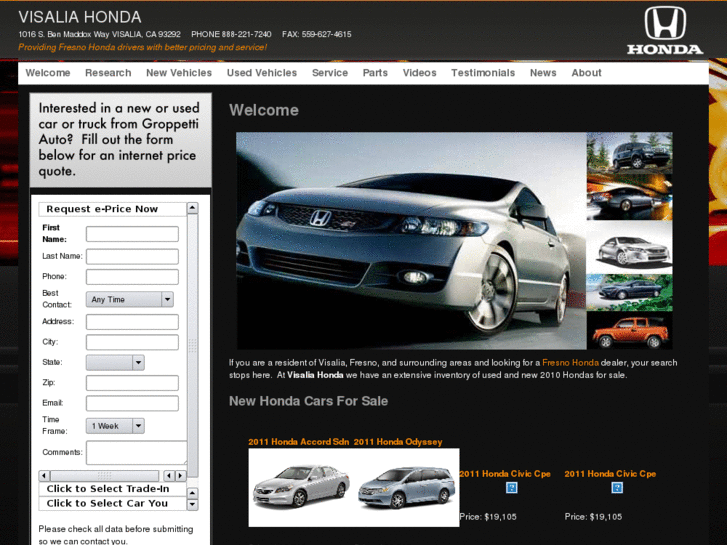The height and width of the screenshot is (545, 727).
Task: Click the First Name input field
Action: coord(132,234)
